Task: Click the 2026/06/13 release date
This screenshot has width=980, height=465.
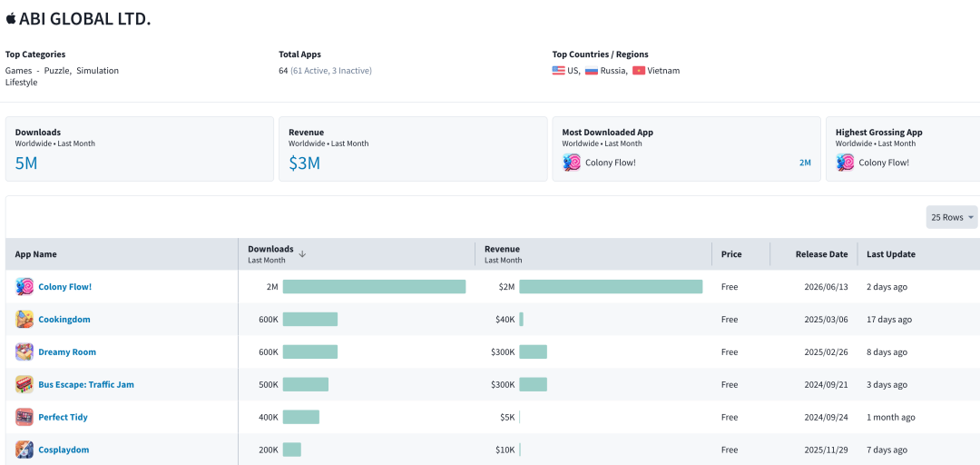Action: [827, 287]
